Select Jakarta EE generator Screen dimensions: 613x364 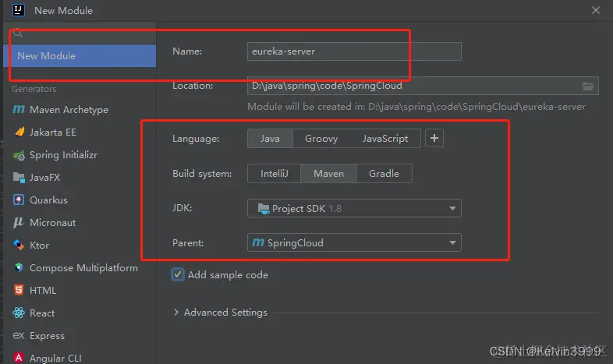tap(80, 133)
